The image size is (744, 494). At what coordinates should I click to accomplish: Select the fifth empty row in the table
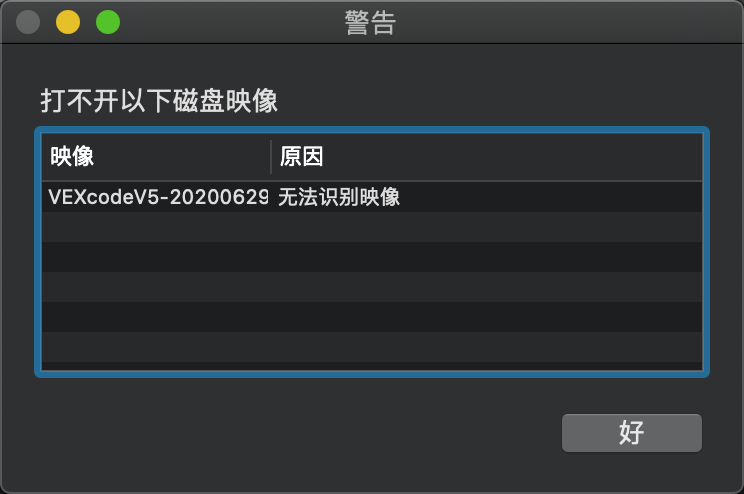tap(372, 346)
